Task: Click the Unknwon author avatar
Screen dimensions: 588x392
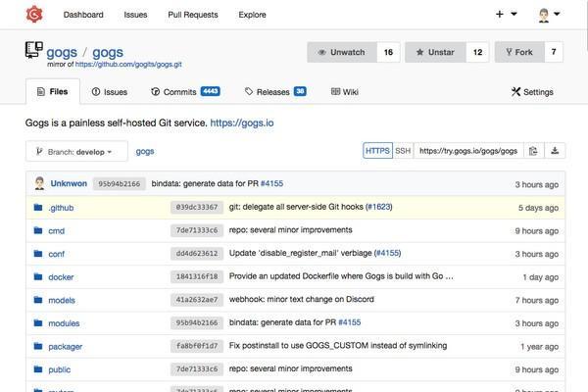Action: 39,183
